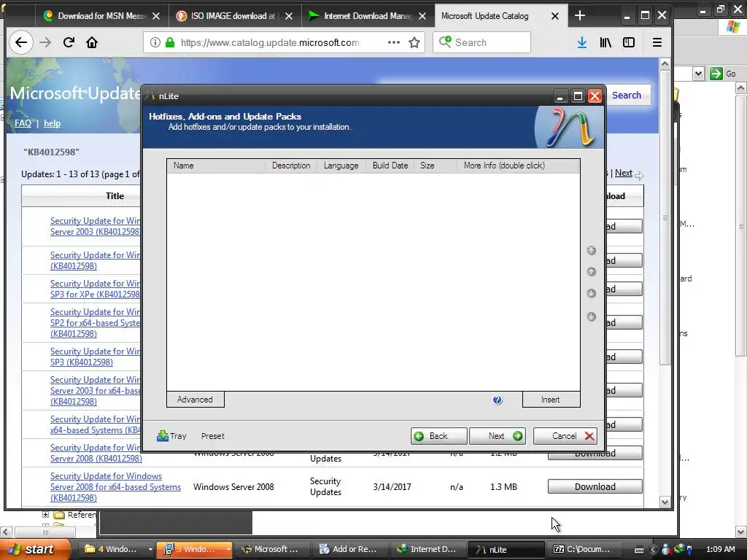This screenshot has width=747, height=560.
Task: Click the Back button in nLite
Action: (438, 436)
